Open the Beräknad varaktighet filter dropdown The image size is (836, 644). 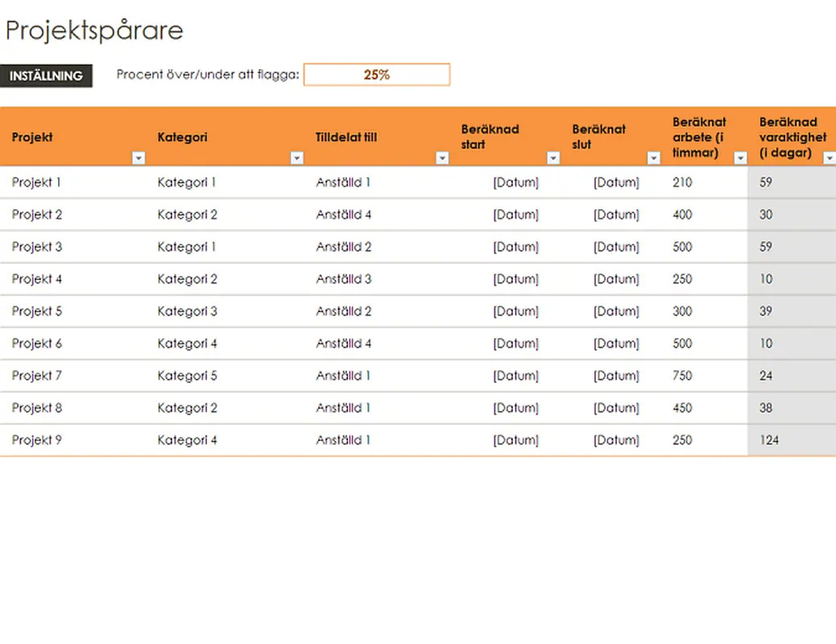click(x=829, y=159)
